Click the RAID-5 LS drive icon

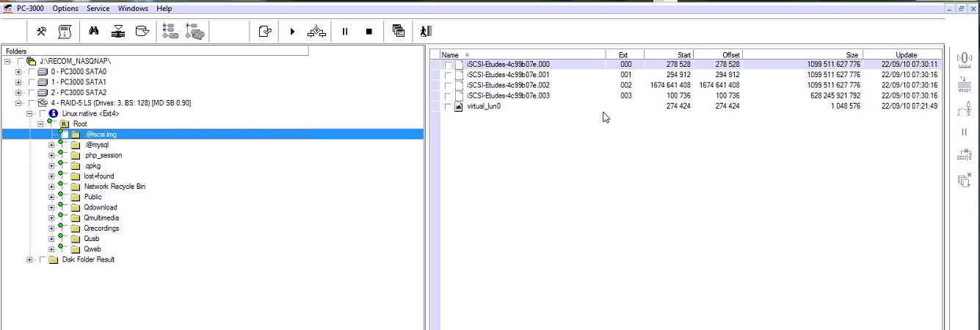pyautogui.click(x=43, y=103)
